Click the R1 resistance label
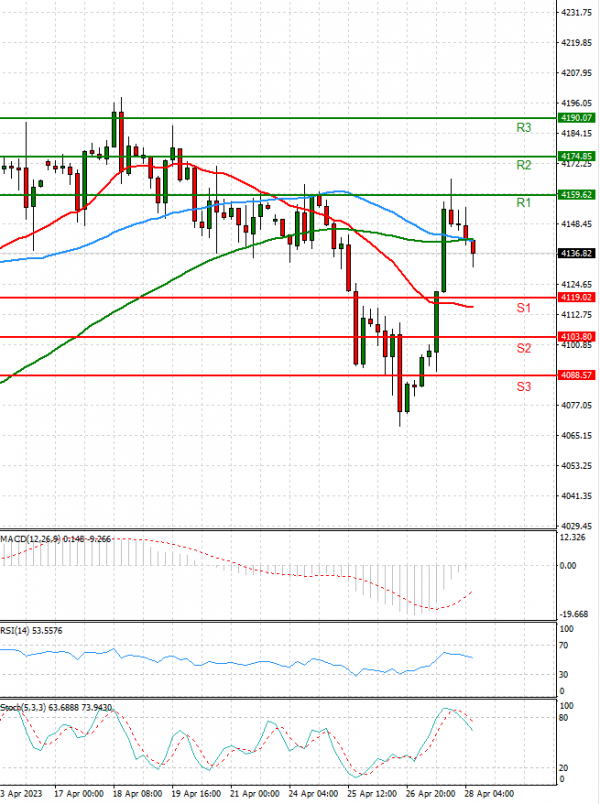This screenshot has height=804, width=600. tap(523, 203)
